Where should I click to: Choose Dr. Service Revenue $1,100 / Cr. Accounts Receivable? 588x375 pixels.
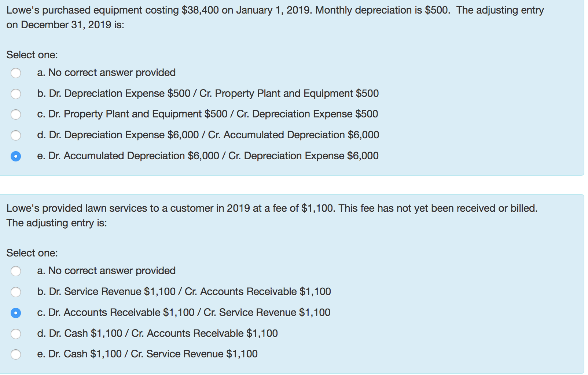point(16,292)
